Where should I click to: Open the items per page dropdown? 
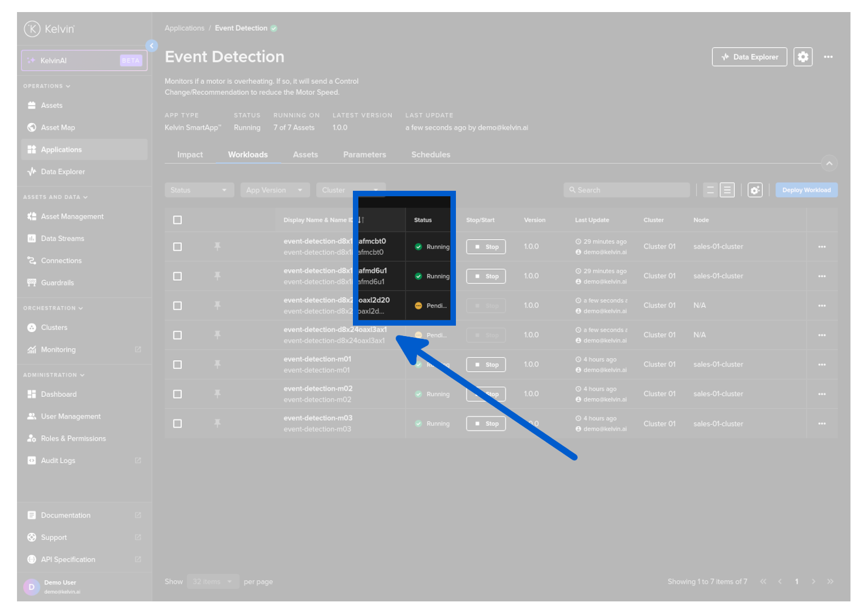tap(212, 582)
